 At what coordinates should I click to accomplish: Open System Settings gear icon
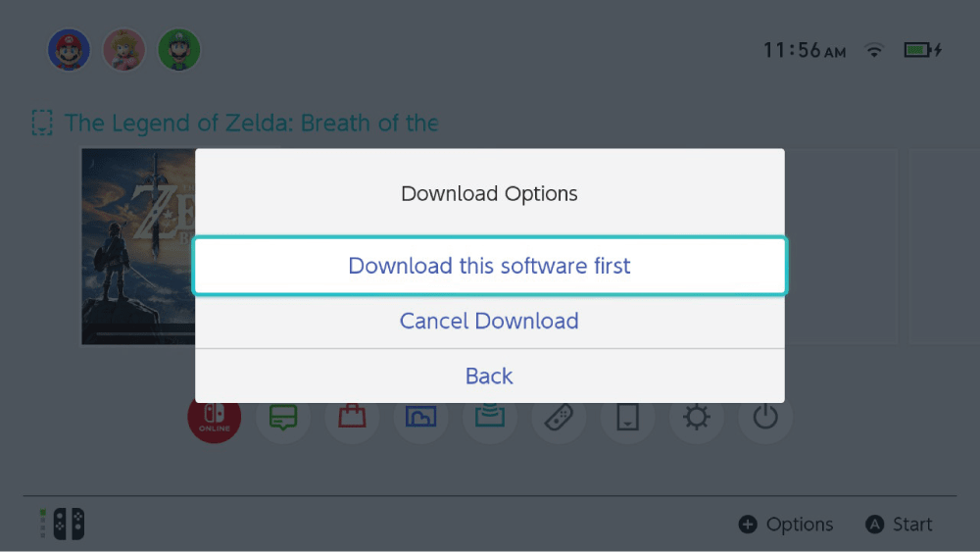point(696,418)
